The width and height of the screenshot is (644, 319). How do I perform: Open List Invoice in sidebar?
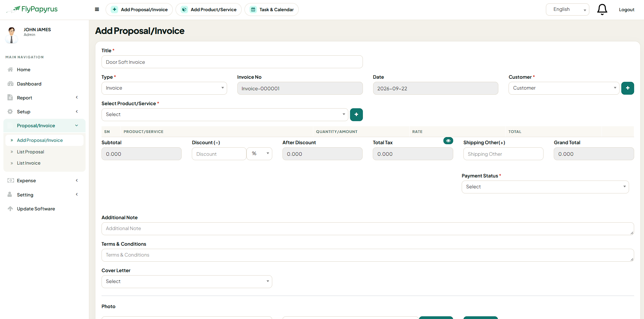coord(29,163)
